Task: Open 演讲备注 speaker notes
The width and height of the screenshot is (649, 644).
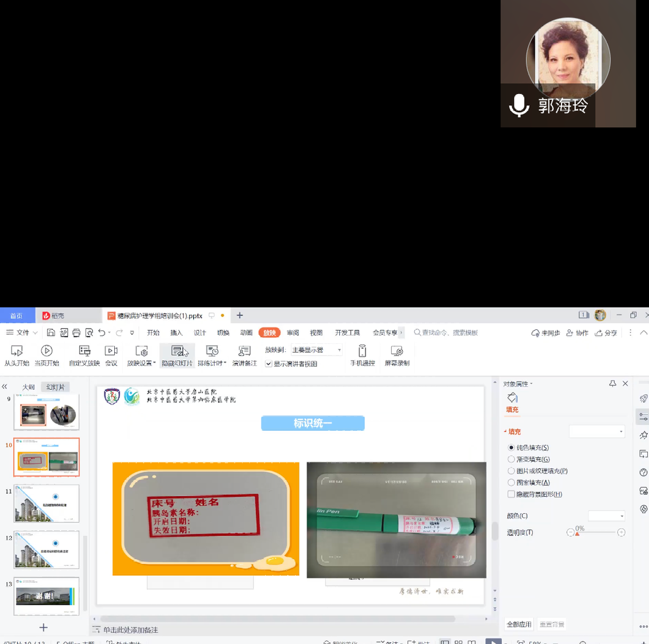Action: pyautogui.click(x=244, y=351)
